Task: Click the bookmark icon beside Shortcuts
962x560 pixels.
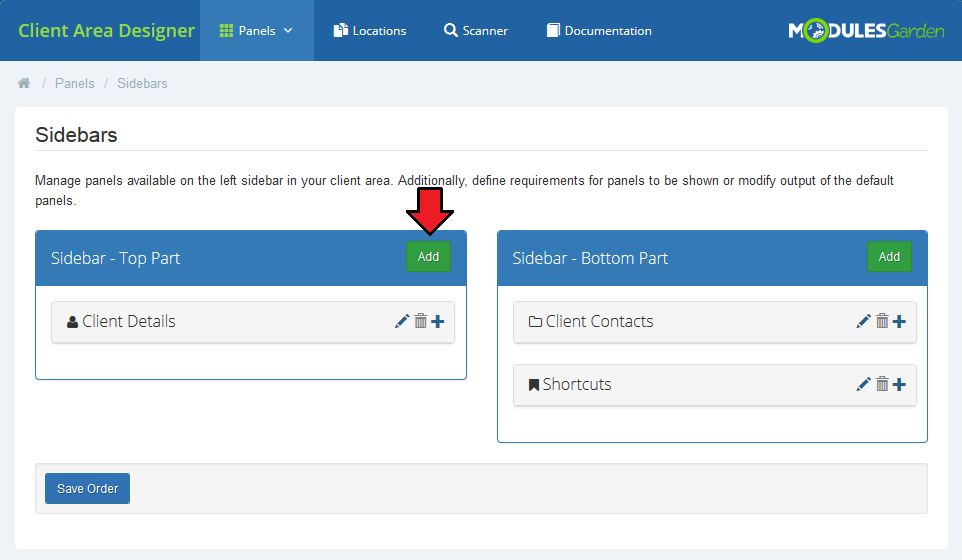Action: tap(534, 385)
